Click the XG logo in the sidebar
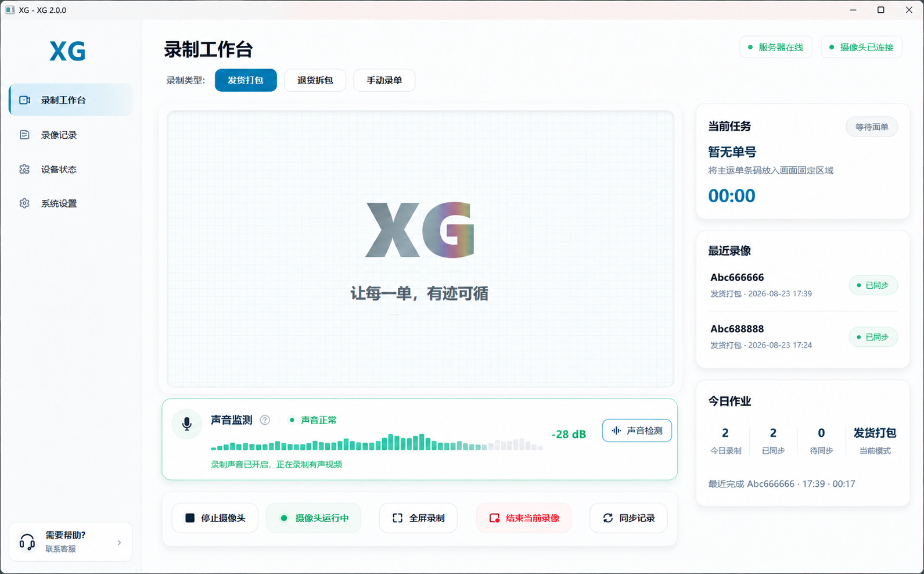The width and height of the screenshot is (924, 574). [x=68, y=51]
